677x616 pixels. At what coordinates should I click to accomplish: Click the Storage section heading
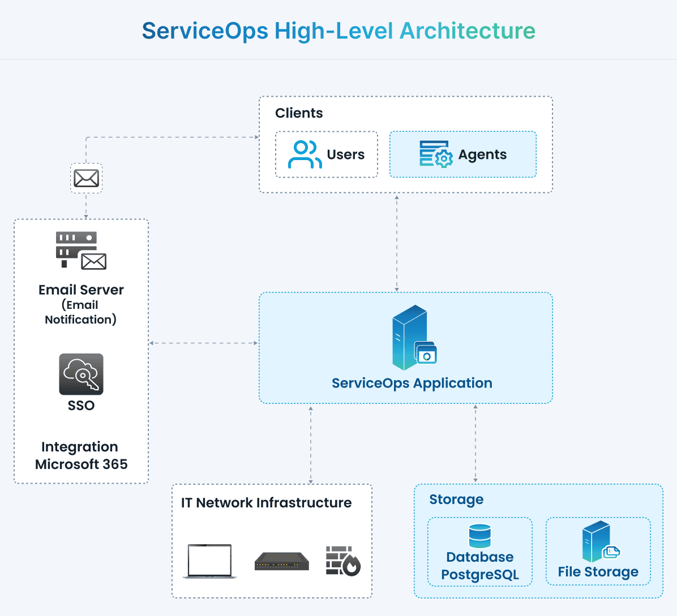pos(456,500)
